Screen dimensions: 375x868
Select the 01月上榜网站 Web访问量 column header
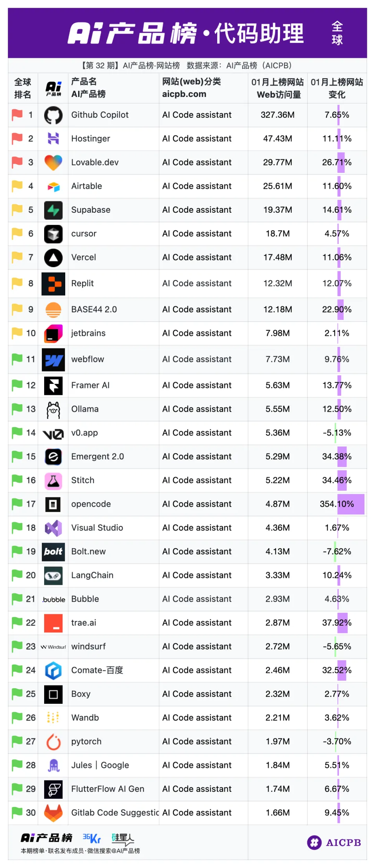click(x=277, y=88)
